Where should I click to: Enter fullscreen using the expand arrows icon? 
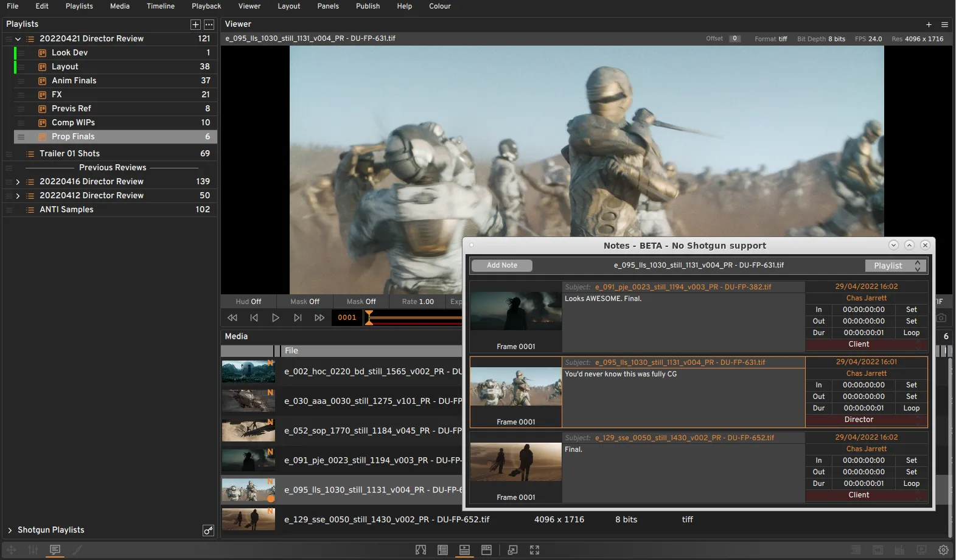tap(534, 550)
